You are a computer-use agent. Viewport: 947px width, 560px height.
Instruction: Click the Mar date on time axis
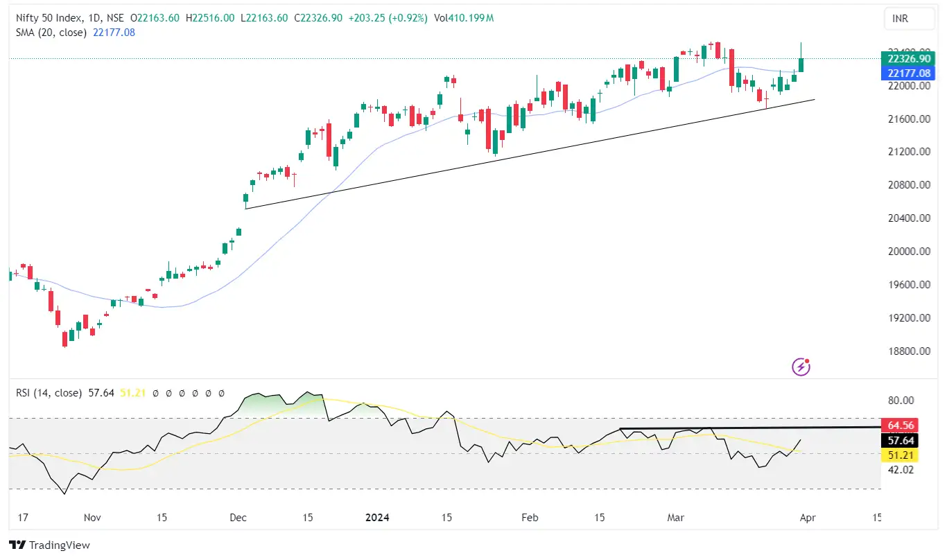675,518
